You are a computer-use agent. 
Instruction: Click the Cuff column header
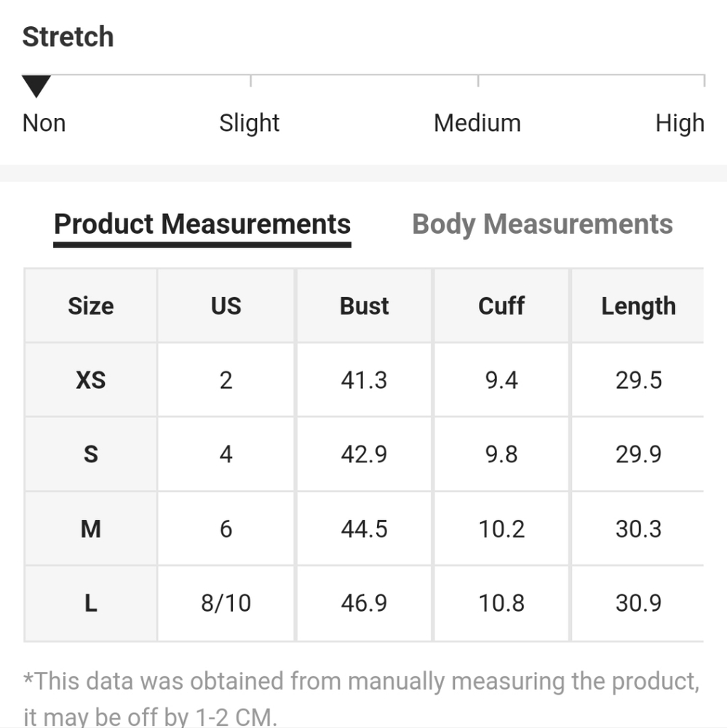[501, 306]
